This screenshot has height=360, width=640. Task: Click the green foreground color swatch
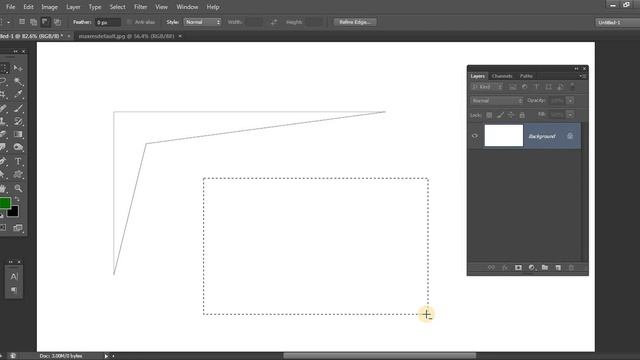5,203
